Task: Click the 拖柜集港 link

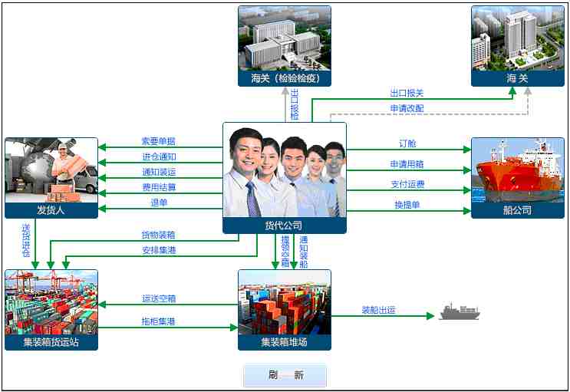Action: (159, 321)
